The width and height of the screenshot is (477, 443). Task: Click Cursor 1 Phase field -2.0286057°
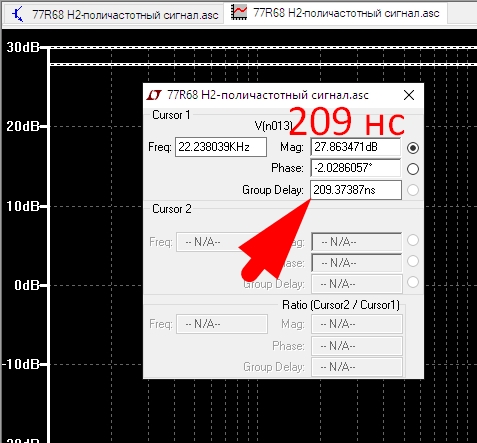coord(356,168)
